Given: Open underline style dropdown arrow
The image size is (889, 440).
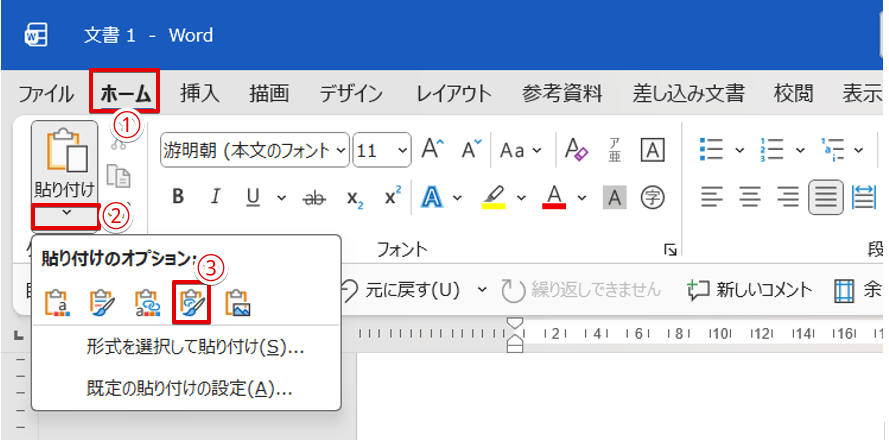Looking at the screenshot, I should 281,197.
